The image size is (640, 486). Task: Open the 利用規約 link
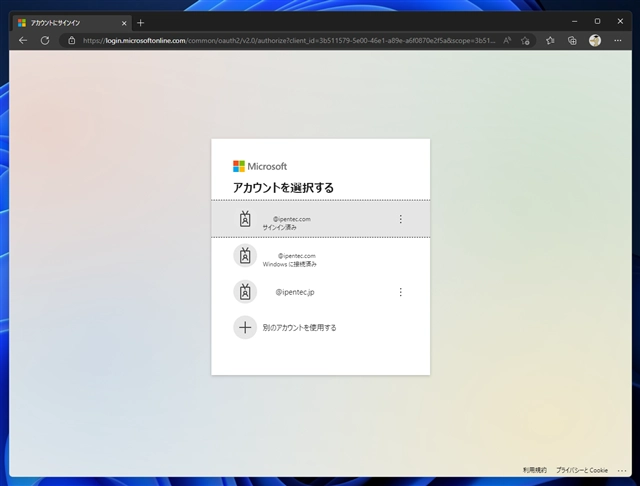point(535,470)
